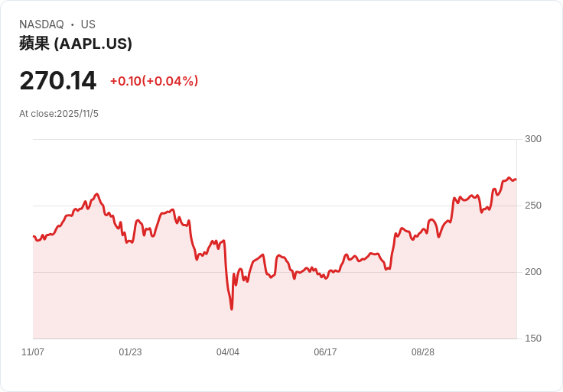Click the 250 y-axis price label
The width and height of the screenshot is (563, 392).
[533, 206]
